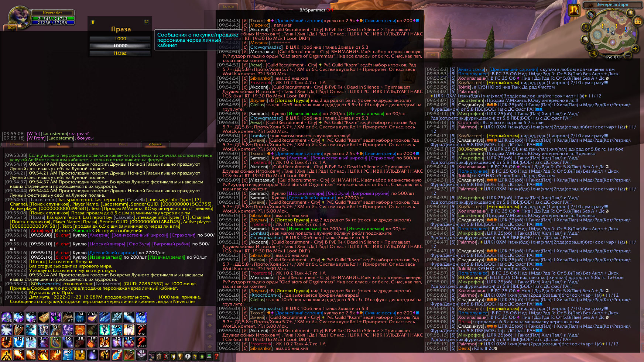This screenshot has height=362, width=644.
Task: Click the action button with hotkey A1
Action: point(7,330)
